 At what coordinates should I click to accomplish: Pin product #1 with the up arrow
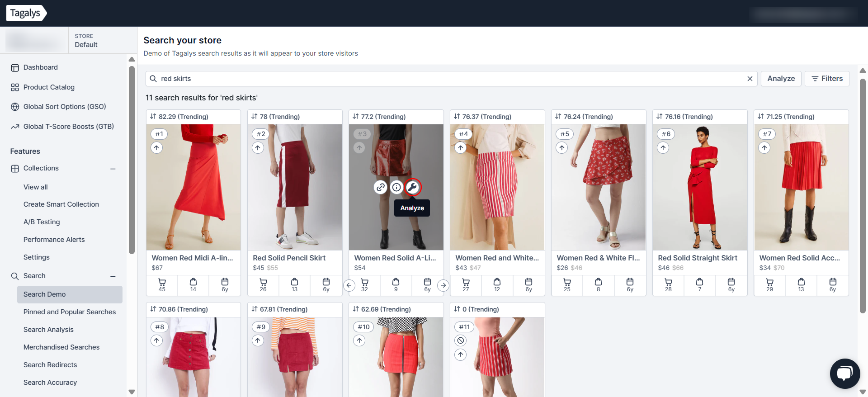pos(156,148)
